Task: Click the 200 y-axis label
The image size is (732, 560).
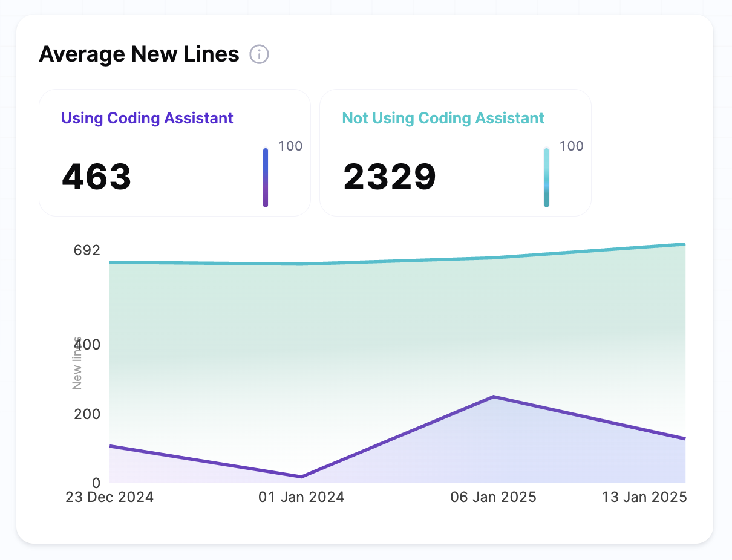Action: [87, 414]
